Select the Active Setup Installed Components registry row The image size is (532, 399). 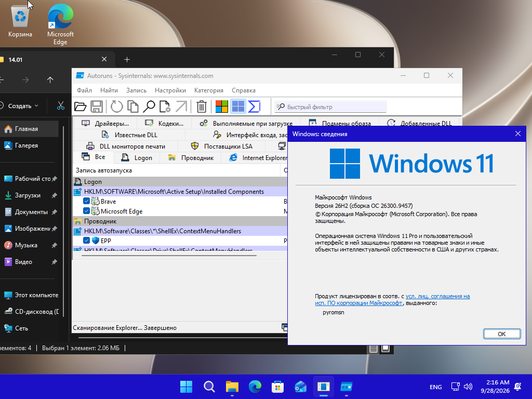[x=180, y=191]
